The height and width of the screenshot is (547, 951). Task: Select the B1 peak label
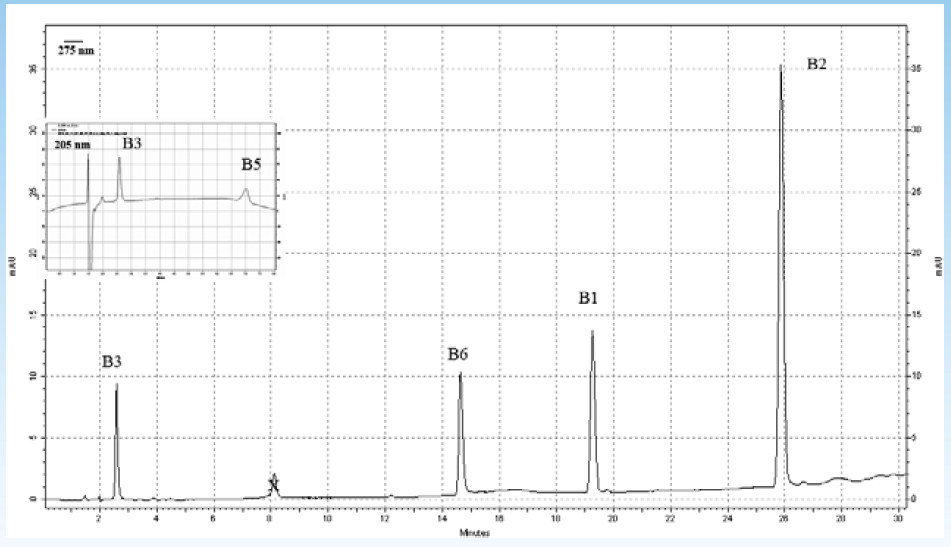click(589, 298)
